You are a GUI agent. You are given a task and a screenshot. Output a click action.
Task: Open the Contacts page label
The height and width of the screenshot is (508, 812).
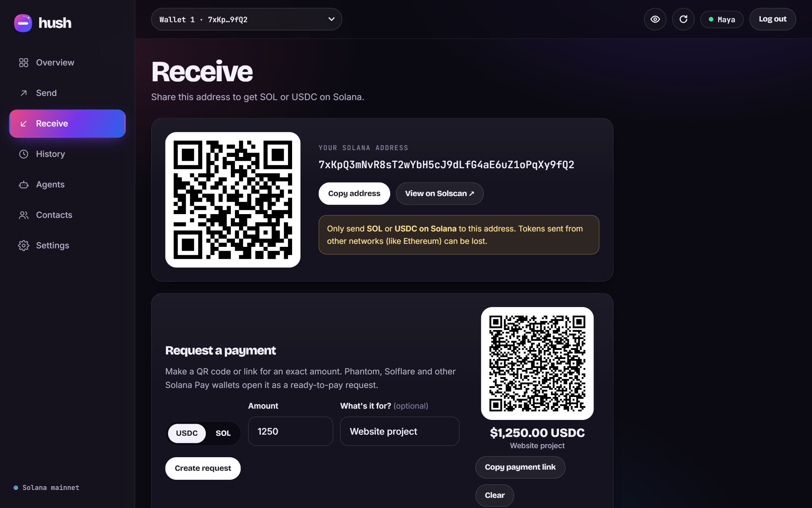pos(54,215)
